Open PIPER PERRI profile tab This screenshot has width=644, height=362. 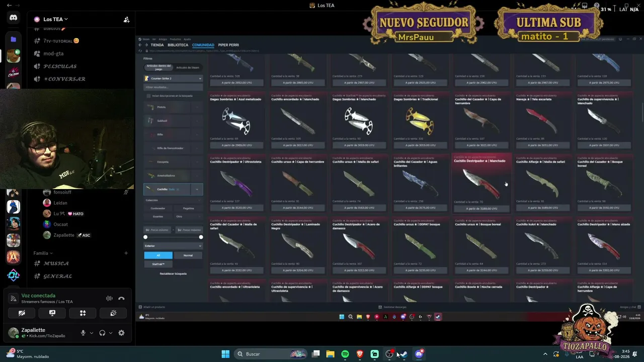[x=228, y=45]
